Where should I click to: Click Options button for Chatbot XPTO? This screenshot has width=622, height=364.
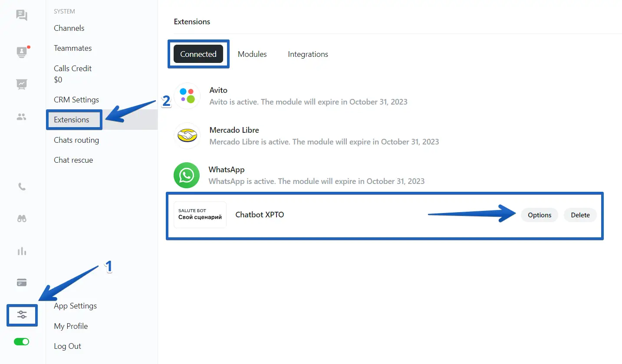click(x=539, y=215)
